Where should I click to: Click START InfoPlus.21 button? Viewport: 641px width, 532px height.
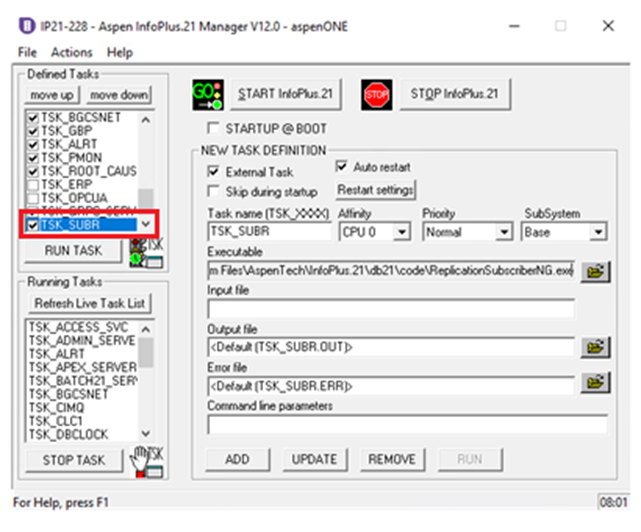tap(285, 94)
